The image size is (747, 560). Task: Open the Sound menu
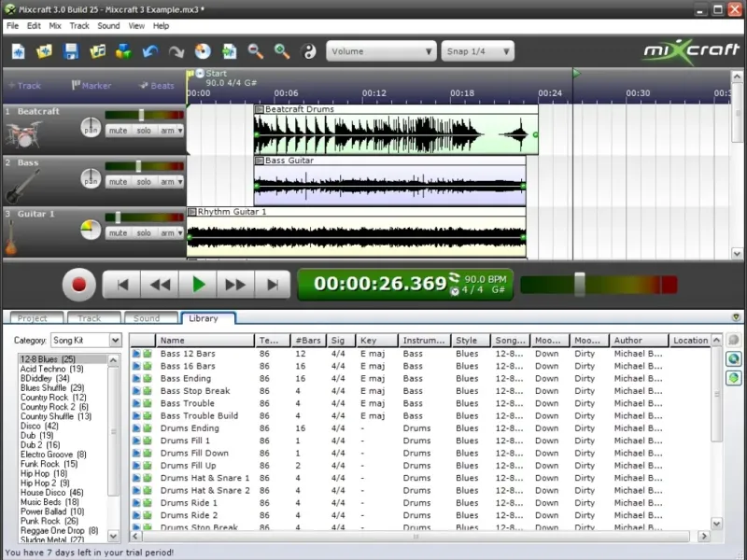(x=108, y=25)
